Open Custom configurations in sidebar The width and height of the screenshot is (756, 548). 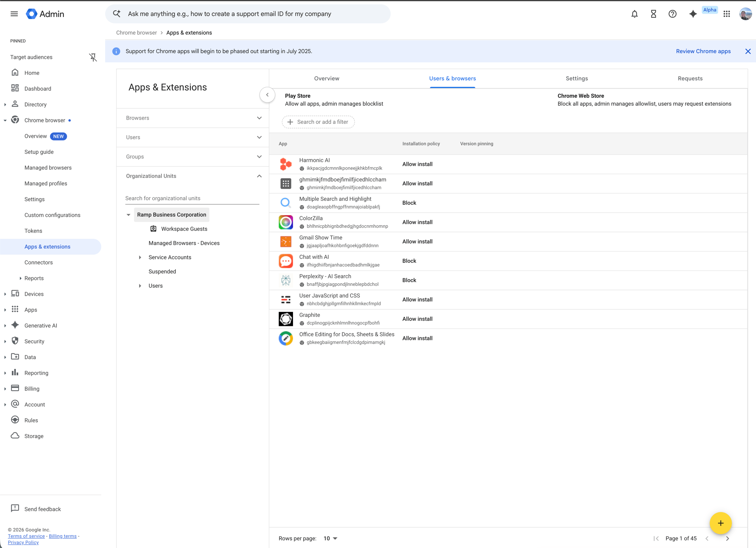tap(53, 215)
